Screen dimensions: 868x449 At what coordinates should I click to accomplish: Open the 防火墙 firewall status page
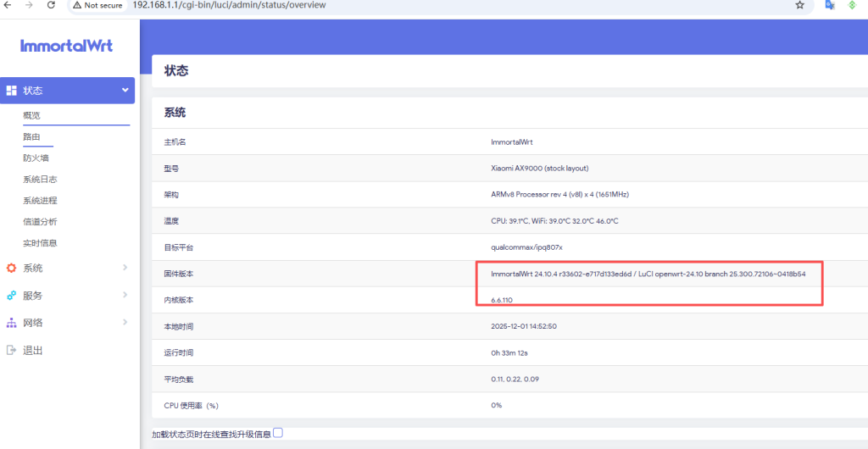click(36, 158)
